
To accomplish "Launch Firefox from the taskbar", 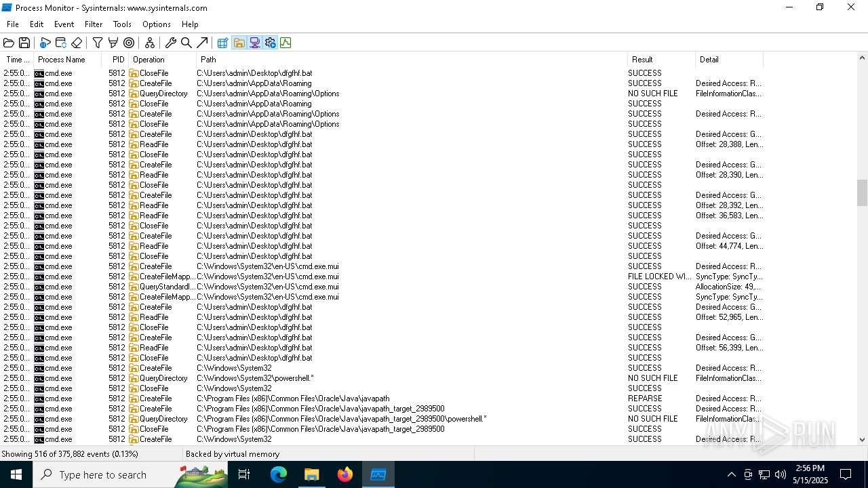I will pos(345,474).
